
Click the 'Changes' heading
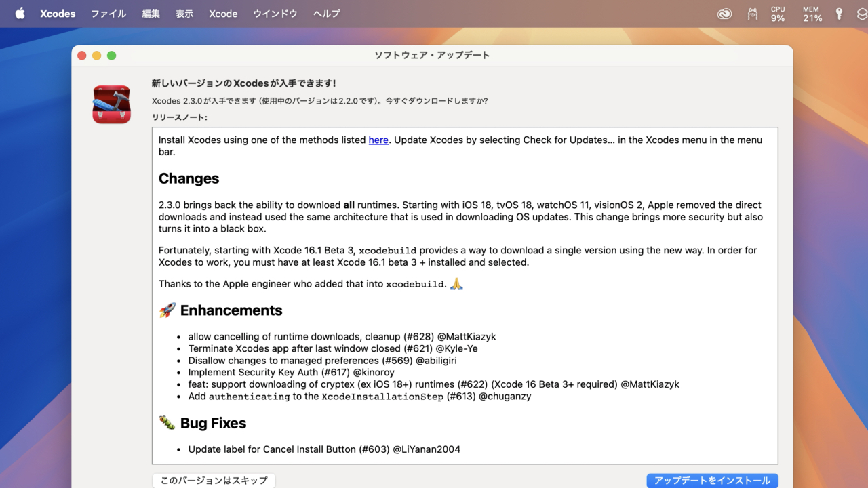(189, 179)
